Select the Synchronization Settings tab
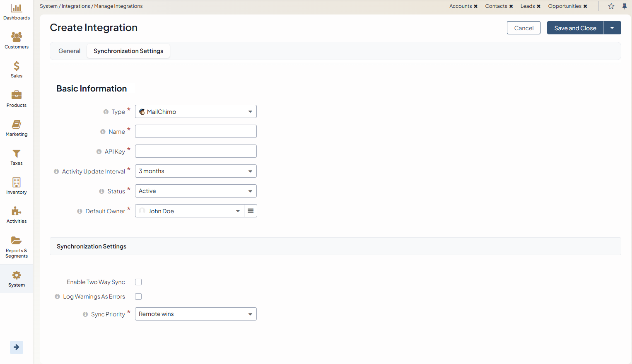632x364 pixels. tap(128, 51)
